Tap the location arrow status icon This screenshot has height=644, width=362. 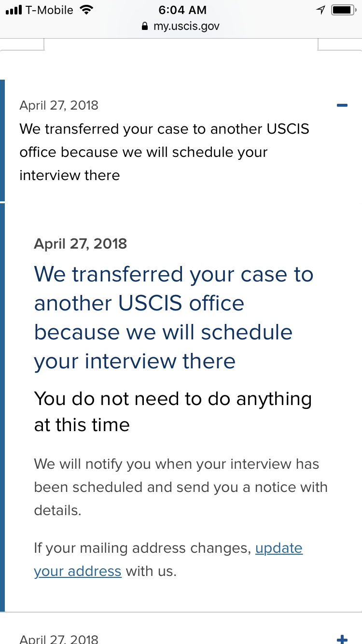pyautogui.click(x=321, y=10)
